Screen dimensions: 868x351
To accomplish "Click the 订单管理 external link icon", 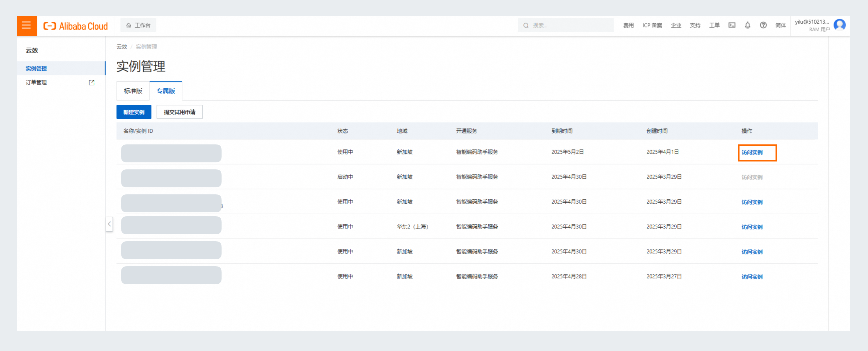I will pos(91,83).
